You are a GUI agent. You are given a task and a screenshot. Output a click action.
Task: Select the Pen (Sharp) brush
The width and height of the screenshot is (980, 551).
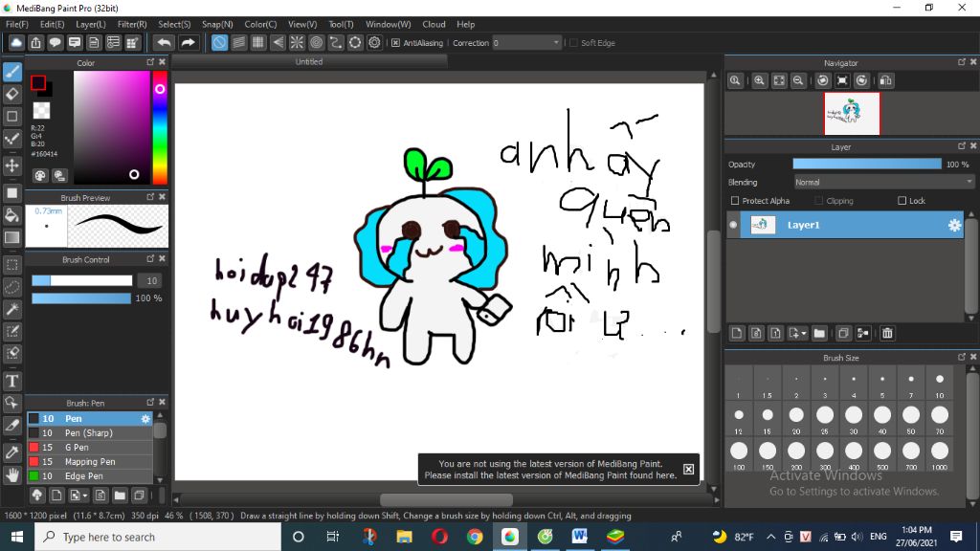(x=89, y=433)
